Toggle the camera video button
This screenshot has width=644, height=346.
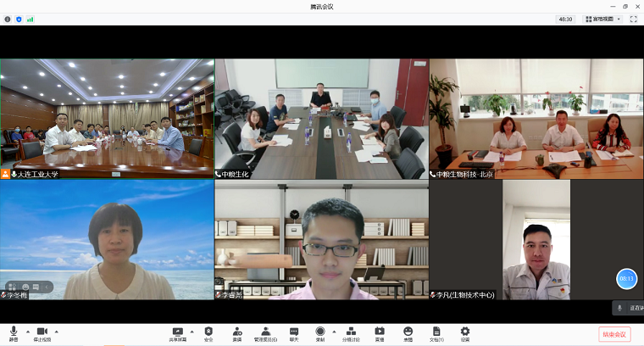(x=42, y=332)
